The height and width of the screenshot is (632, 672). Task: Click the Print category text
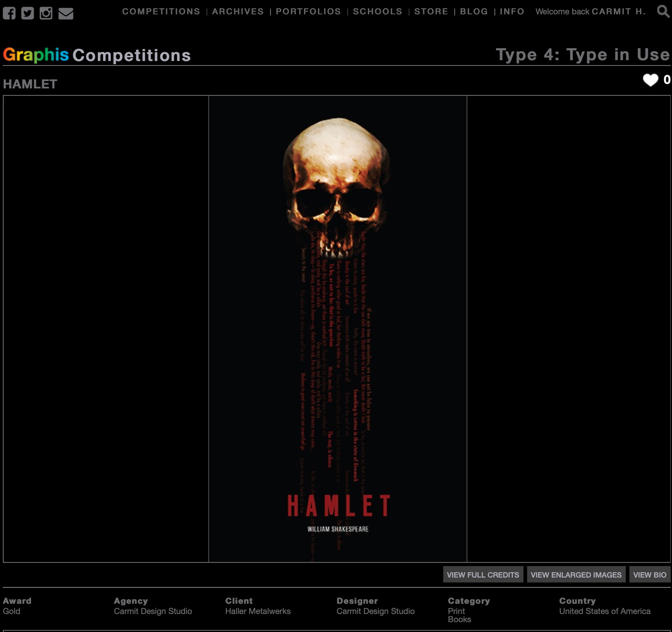[x=456, y=611]
